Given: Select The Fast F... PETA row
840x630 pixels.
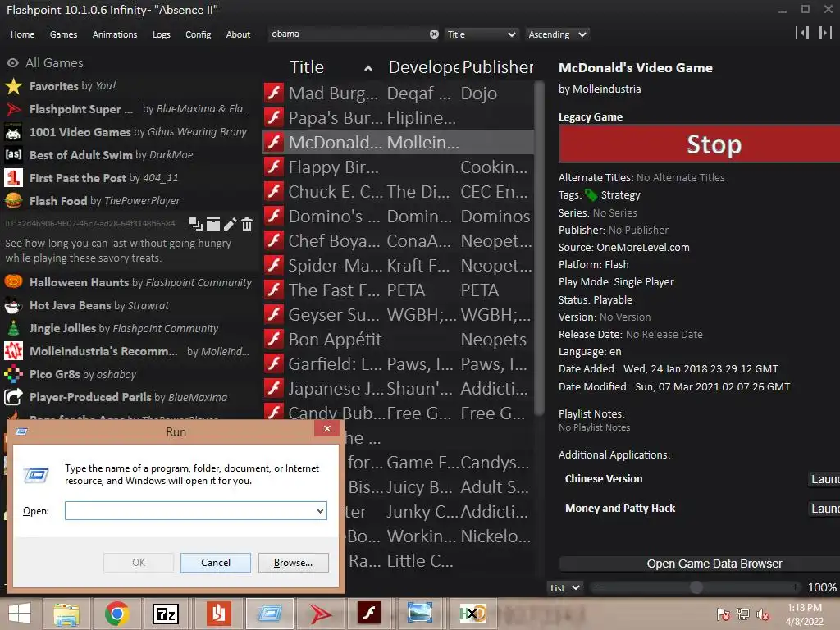Looking at the screenshot, I should click(x=398, y=290).
